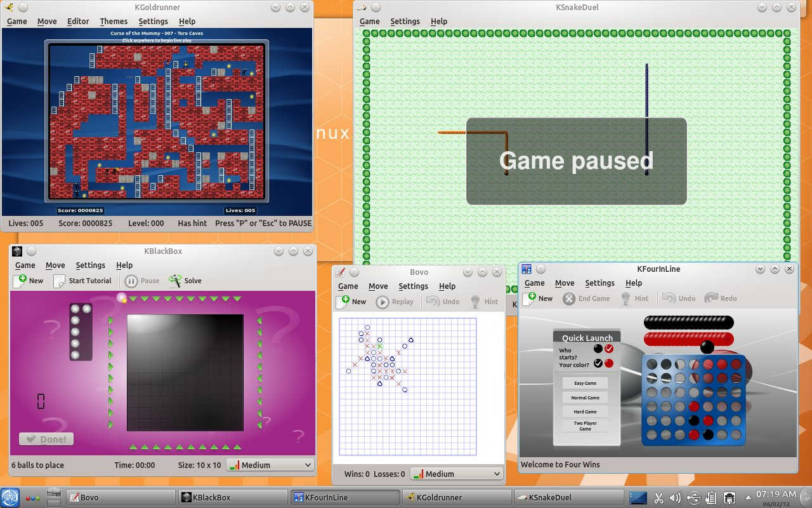
Task: Toggle on-all-desktops button in KBlackBox title bar
Action: click(31, 251)
